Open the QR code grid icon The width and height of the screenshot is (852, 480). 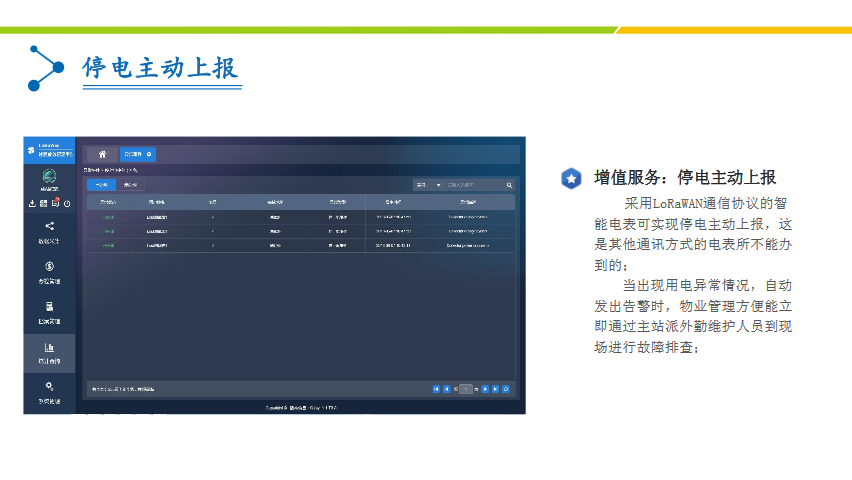click(44, 203)
